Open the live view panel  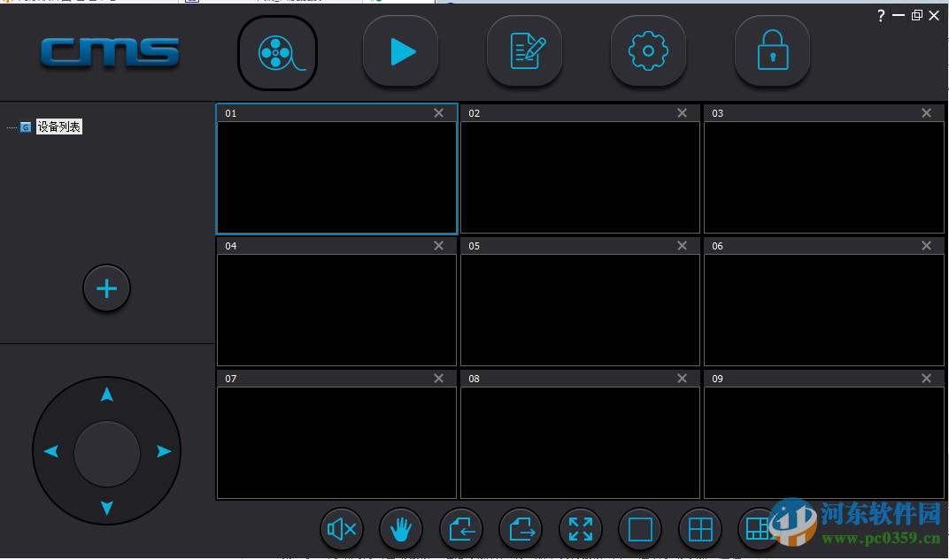tap(277, 51)
